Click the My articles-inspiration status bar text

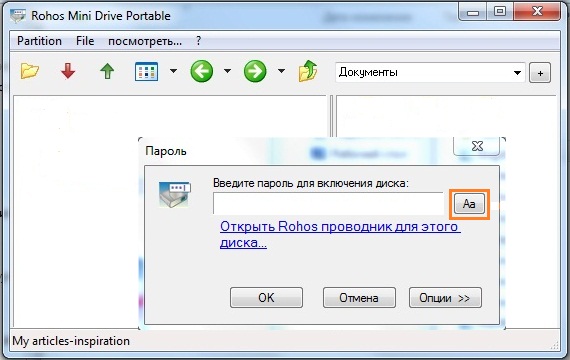(71, 341)
